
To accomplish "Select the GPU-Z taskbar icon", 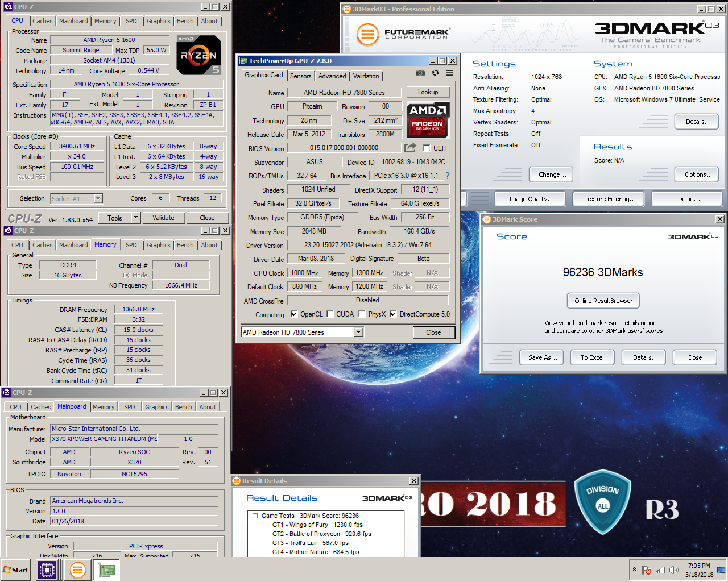I will tap(106, 569).
